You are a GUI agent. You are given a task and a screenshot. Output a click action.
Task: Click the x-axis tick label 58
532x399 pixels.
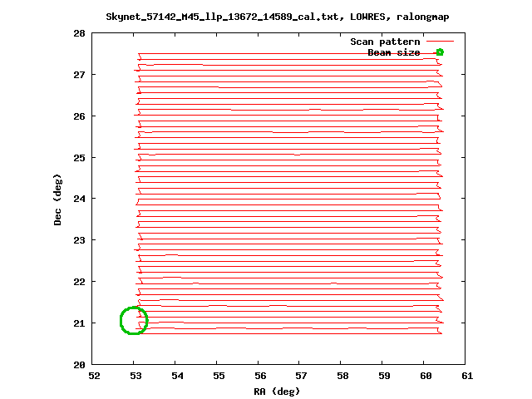tap(342, 376)
